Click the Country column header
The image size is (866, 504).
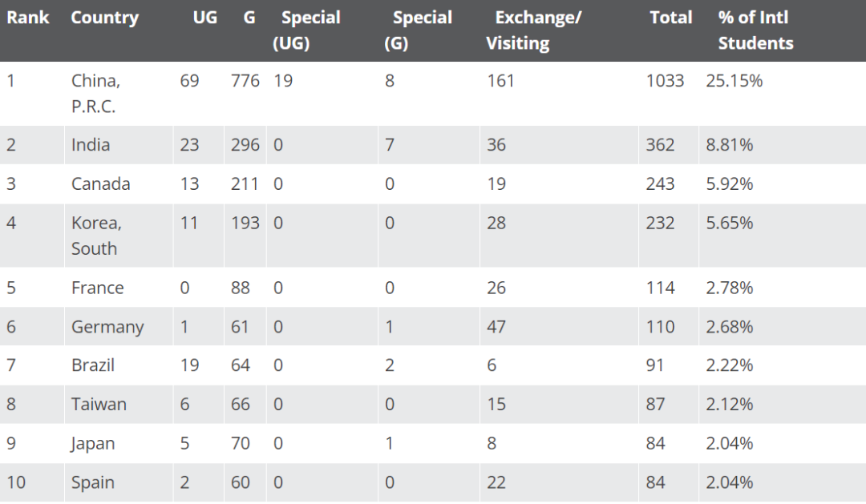104,18
